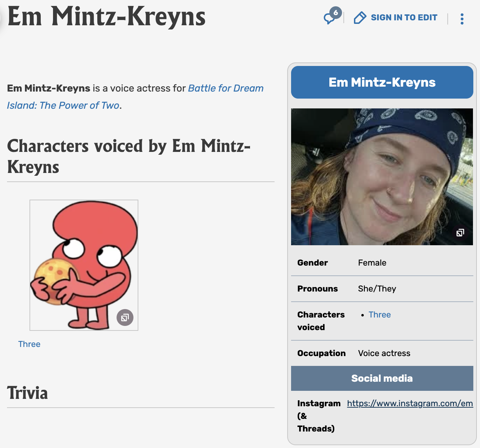The image size is (480, 448).
Task: Click the Gender label in infobox
Action: pos(313,263)
